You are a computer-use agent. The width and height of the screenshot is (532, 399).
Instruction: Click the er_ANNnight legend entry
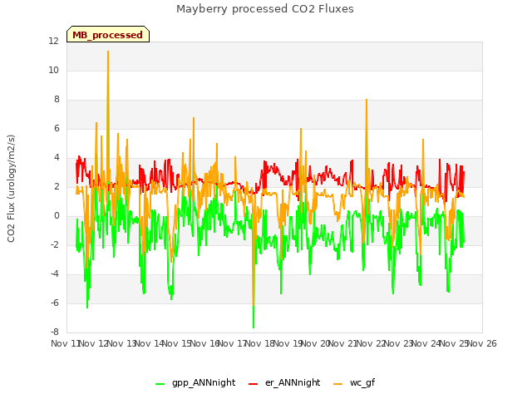[284, 383]
